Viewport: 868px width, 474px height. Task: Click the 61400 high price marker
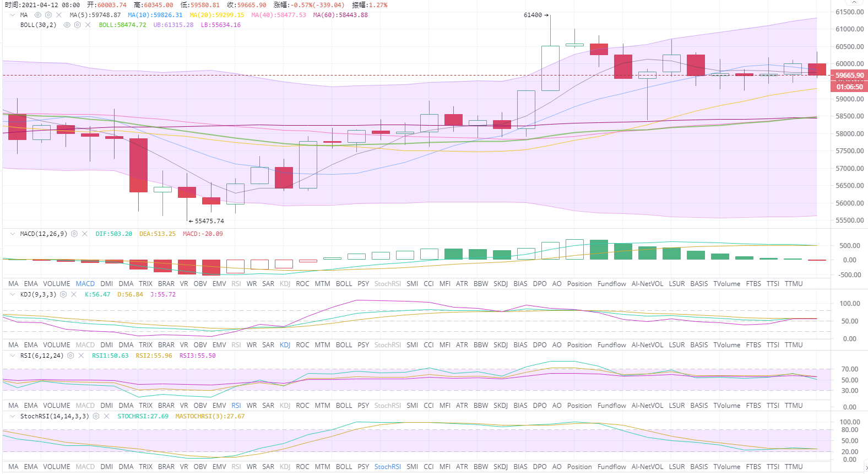tap(536, 15)
